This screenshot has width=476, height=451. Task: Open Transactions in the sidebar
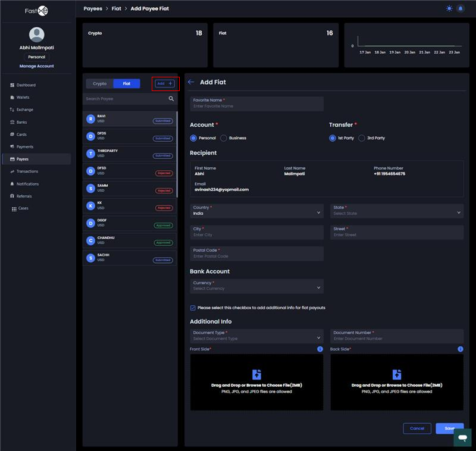pos(27,171)
